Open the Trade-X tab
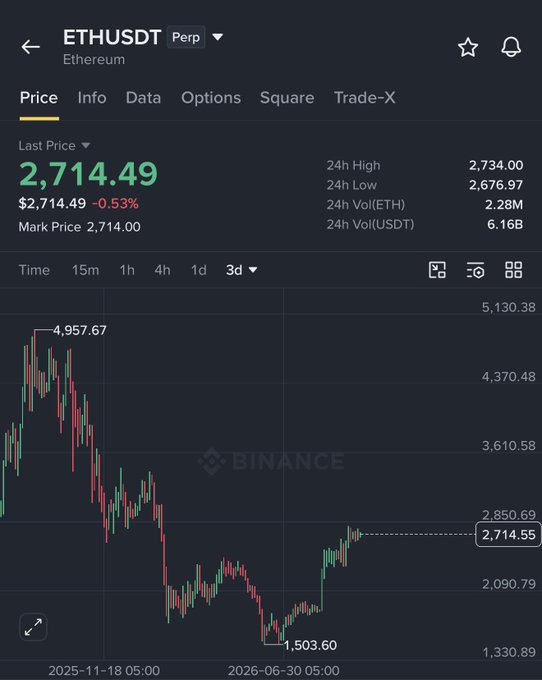The image size is (542, 680). tap(364, 98)
